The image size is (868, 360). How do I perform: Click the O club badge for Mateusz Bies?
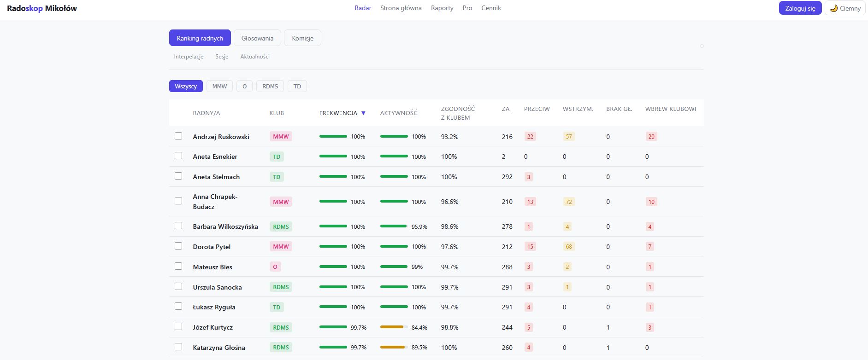coord(275,267)
